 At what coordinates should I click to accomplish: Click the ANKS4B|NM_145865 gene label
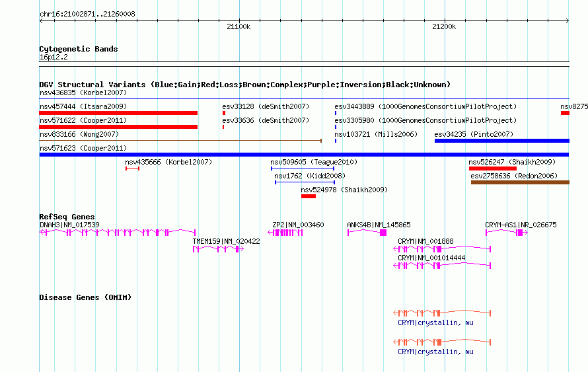(x=379, y=225)
